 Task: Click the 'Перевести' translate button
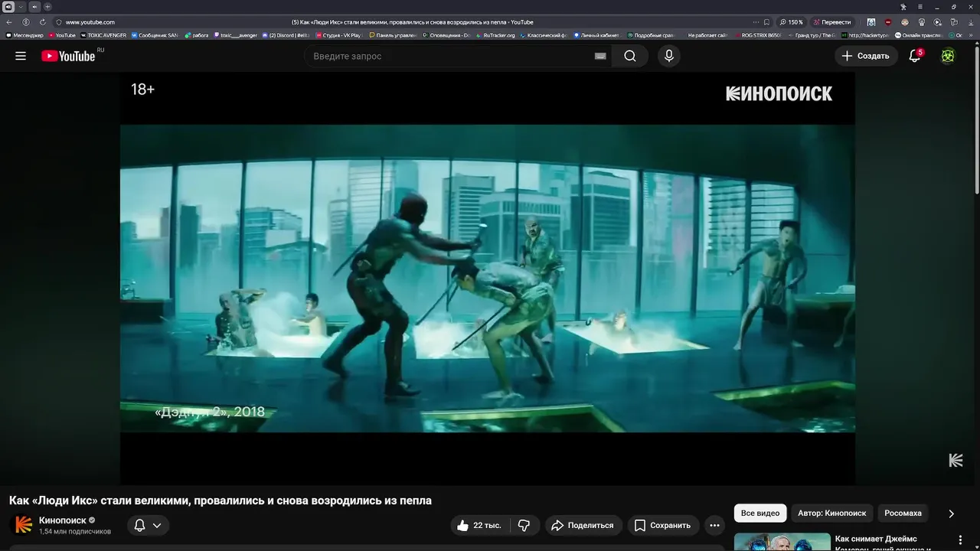[x=832, y=22]
